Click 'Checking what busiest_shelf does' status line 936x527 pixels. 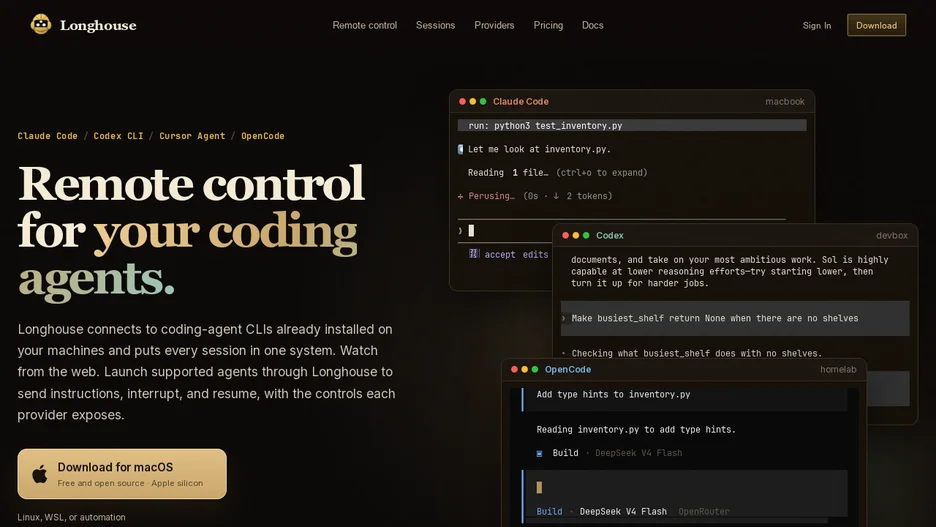point(696,353)
